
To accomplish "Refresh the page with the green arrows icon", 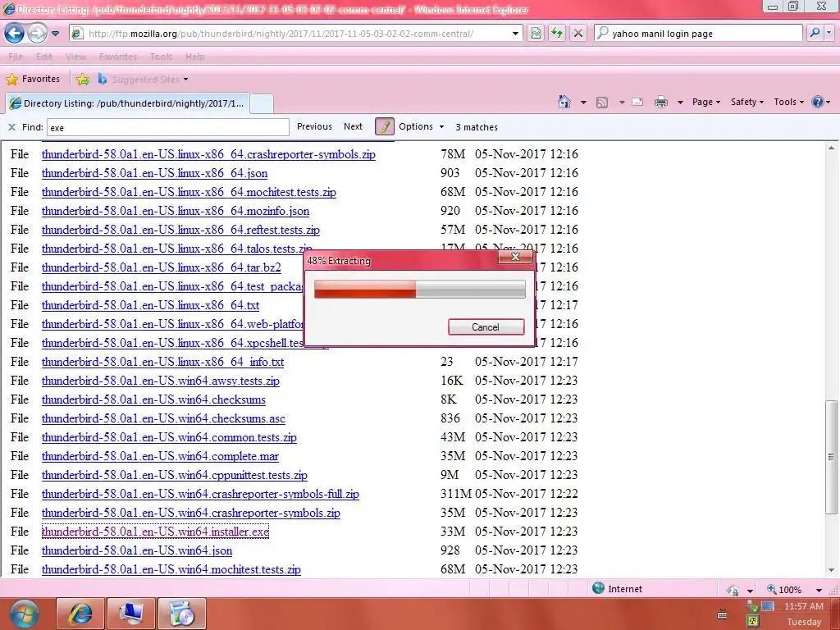I will click(x=557, y=33).
